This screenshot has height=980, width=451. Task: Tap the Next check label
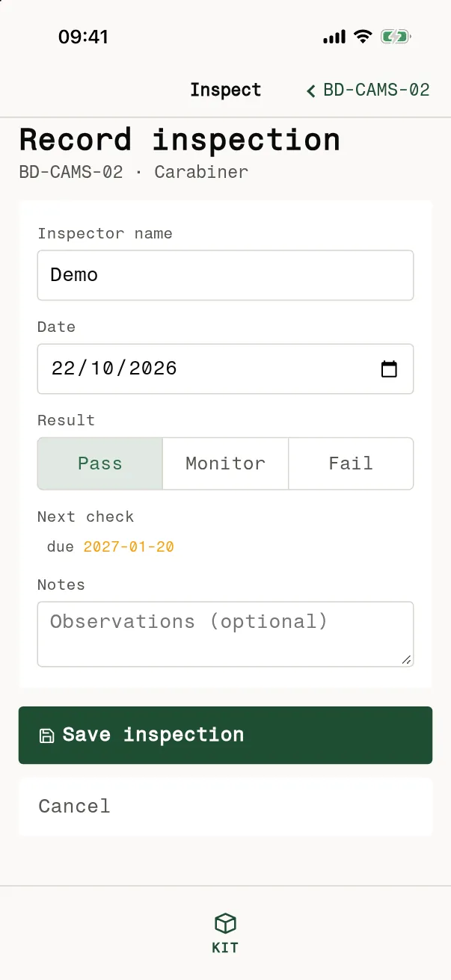point(85,517)
